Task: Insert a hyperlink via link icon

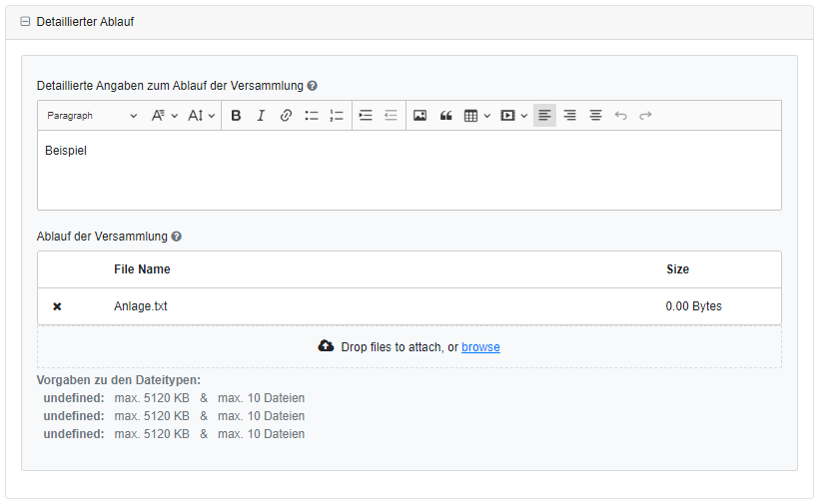Action: click(x=286, y=116)
